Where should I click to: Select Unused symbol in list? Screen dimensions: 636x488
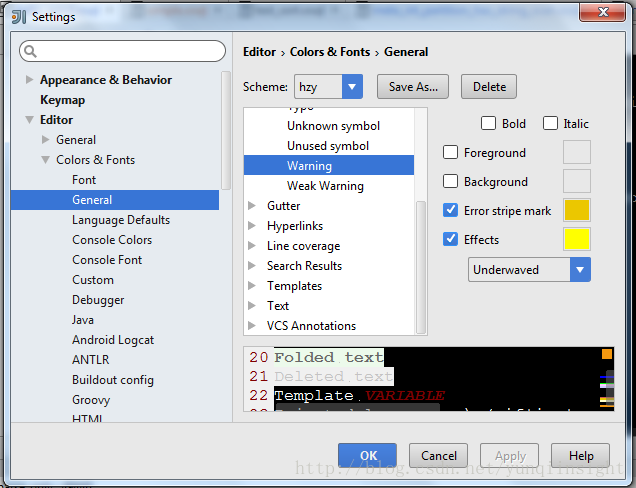328,146
